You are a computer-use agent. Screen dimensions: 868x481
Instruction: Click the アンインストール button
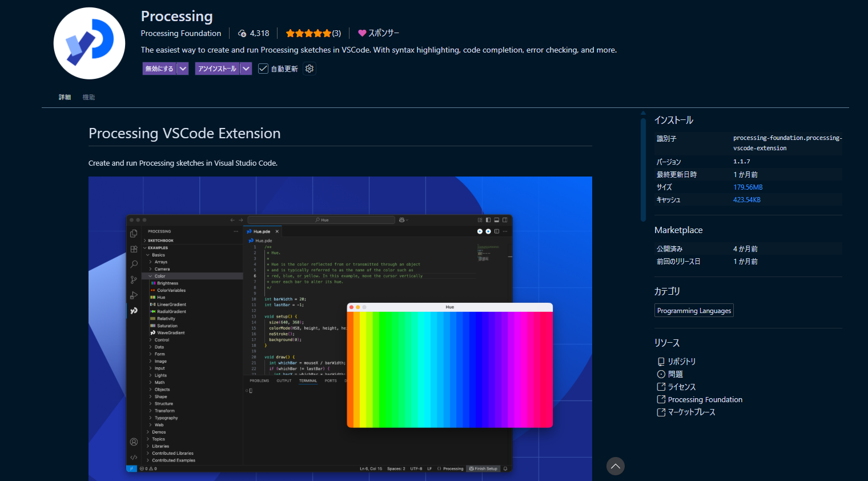pyautogui.click(x=217, y=69)
